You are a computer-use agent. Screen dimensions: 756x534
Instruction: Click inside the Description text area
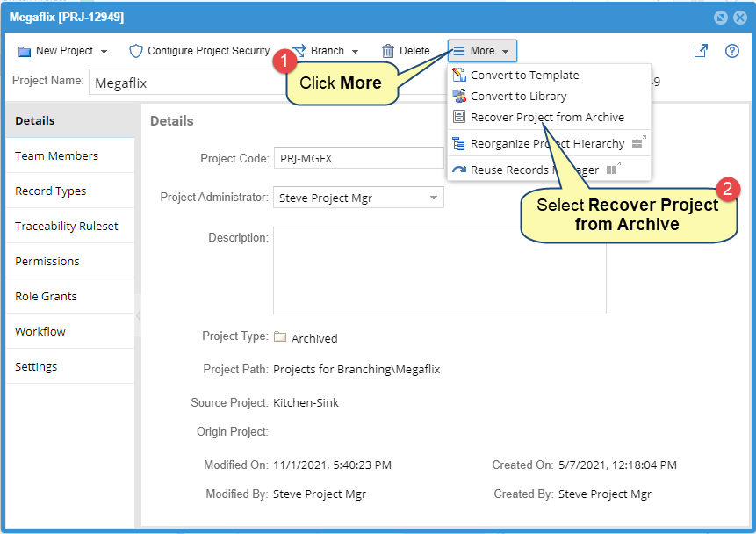440,271
